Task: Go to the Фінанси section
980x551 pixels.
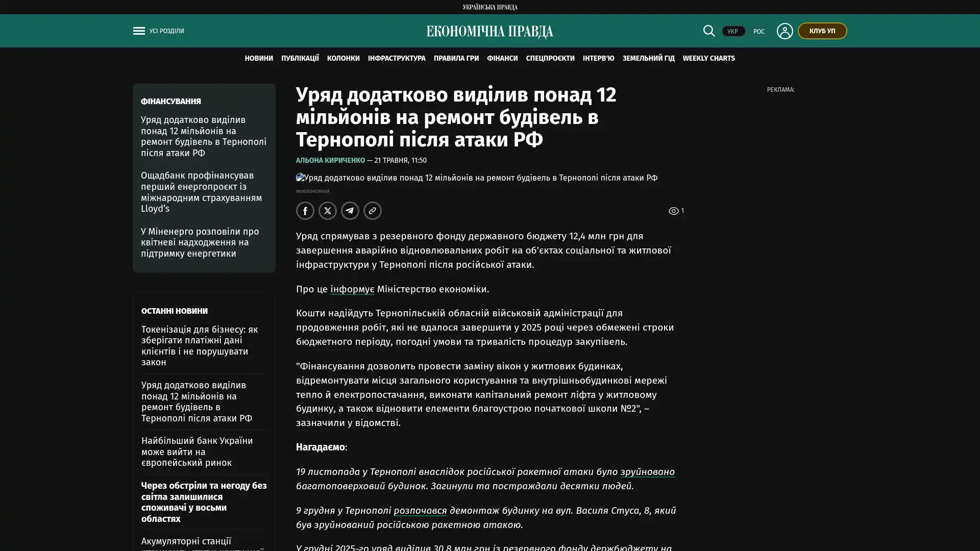Action: [502, 59]
